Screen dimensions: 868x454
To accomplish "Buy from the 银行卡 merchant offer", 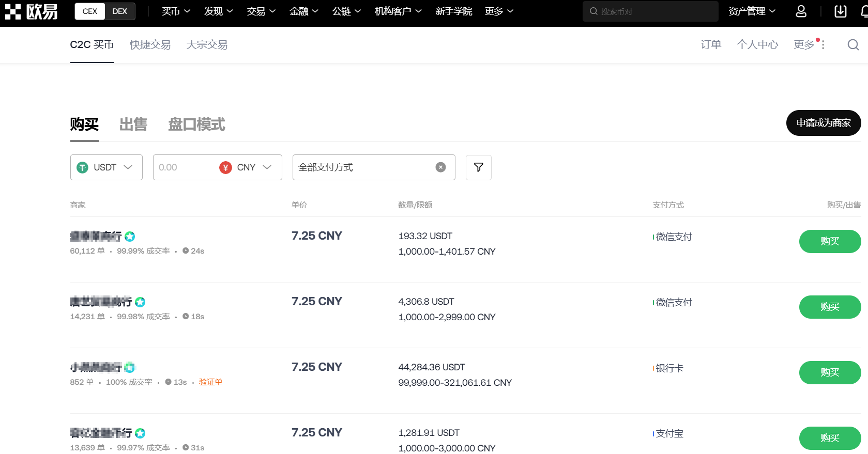I will point(829,372).
